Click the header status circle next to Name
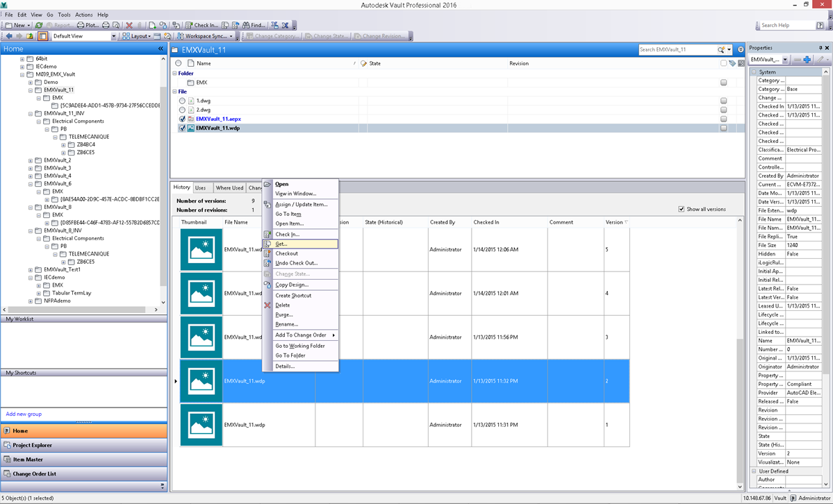 coord(179,63)
